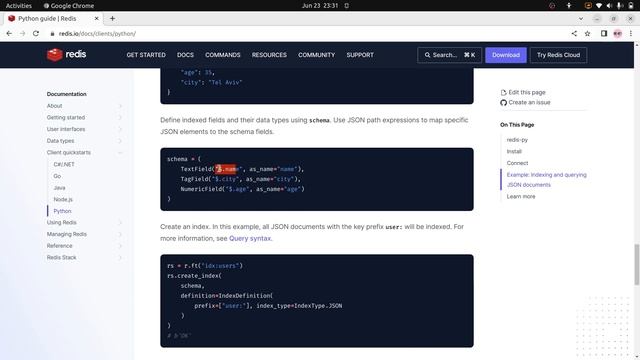Open the Node.js quickstart
640x360 pixels.
[63, 199]
